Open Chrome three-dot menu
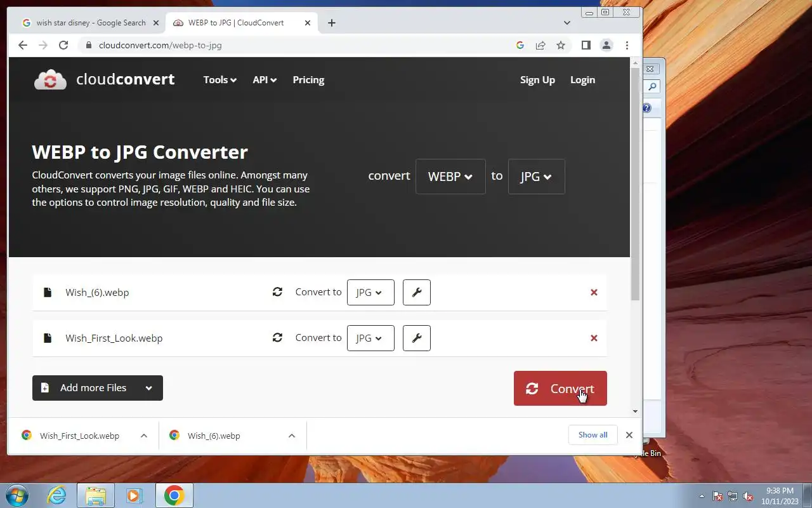Viewport: 812px width, 508px height. (x=627, y=45)
